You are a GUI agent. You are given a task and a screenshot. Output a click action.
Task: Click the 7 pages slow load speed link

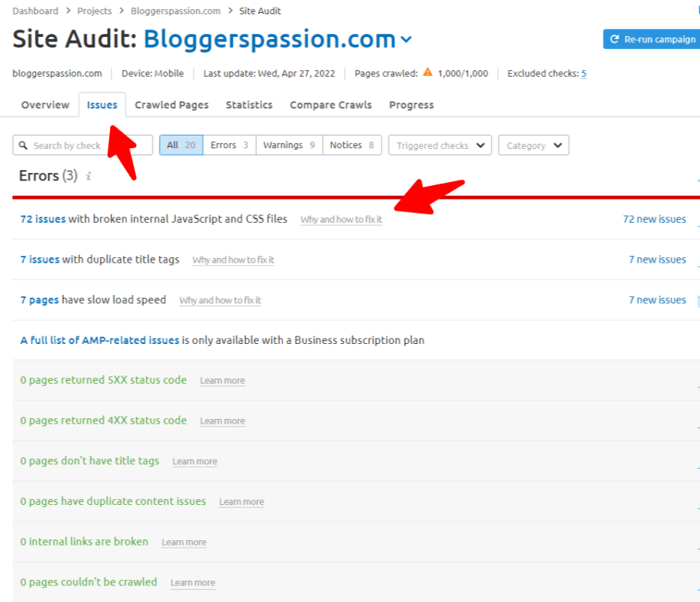[x=39, y=299]
